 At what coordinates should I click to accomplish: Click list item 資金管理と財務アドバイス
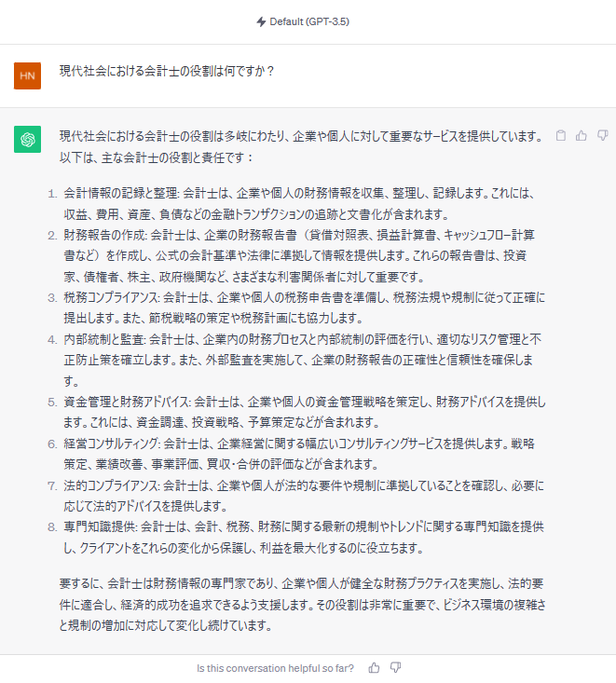pyautogui.click(x=305, y=412)
